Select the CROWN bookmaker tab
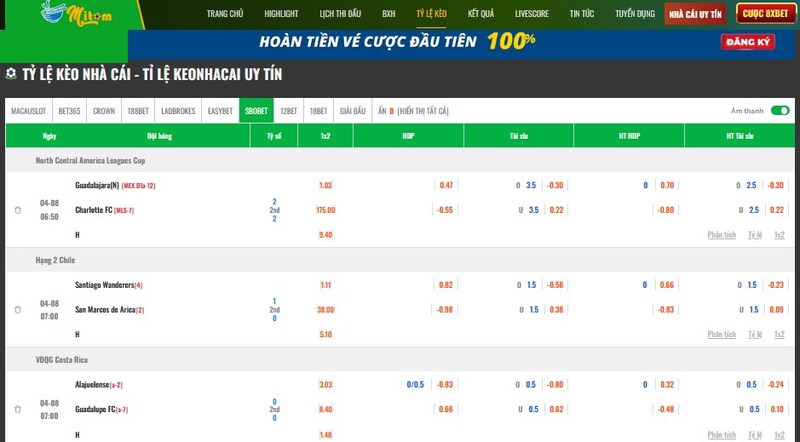The width and height of the screenshot is (800, 442). click(104, 111)
